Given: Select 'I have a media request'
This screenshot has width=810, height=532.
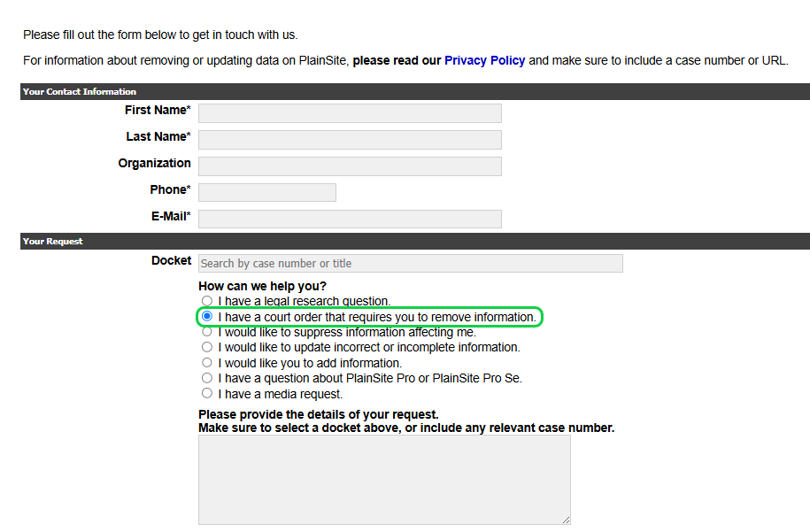Looking at the screenshot, I should (206, 392).
